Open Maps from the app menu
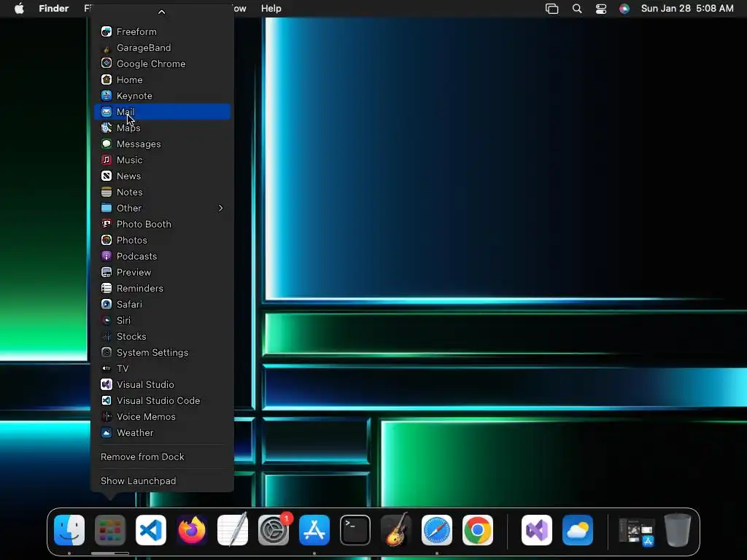Viewport: 747px width, 560px height. tap(162, 128)
